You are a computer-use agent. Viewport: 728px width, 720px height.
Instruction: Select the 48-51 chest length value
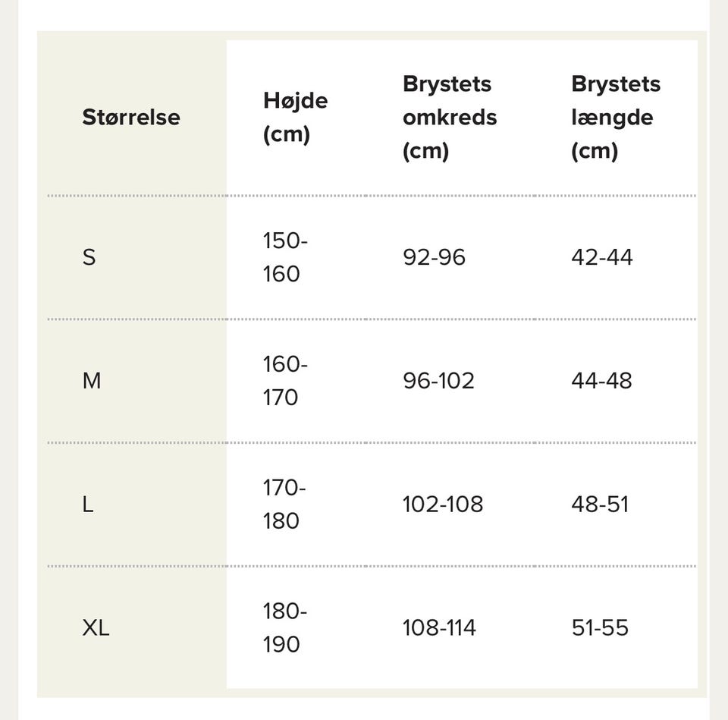pyautogui.click(x=600, y=505)
